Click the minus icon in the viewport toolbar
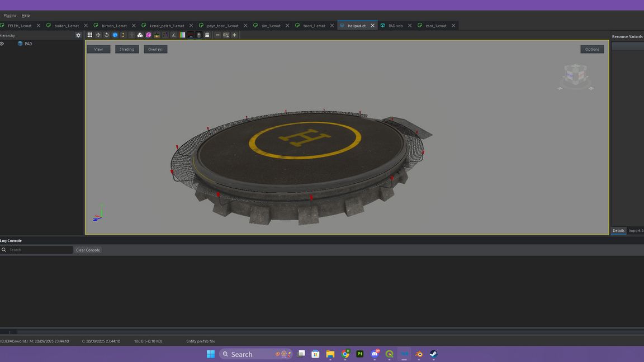Screen dimensions: 644x362 point(217,35)
